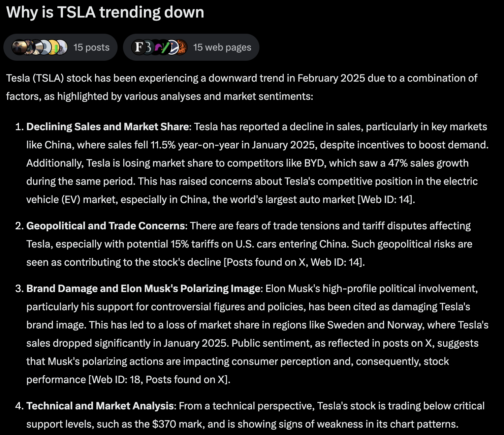This screenshot has width=504, height=435.
Task: Click the orange swirl source favicon
Action: click(182, 47)
